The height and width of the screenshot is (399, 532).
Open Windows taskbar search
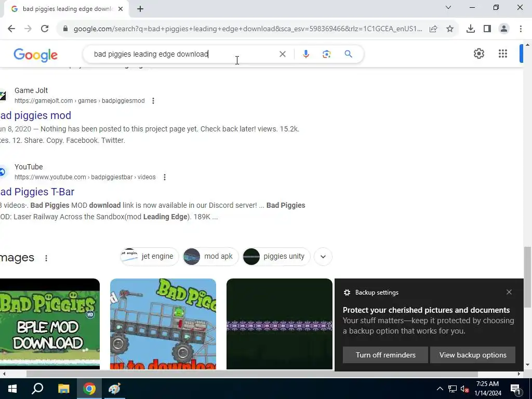coord(37,389)
